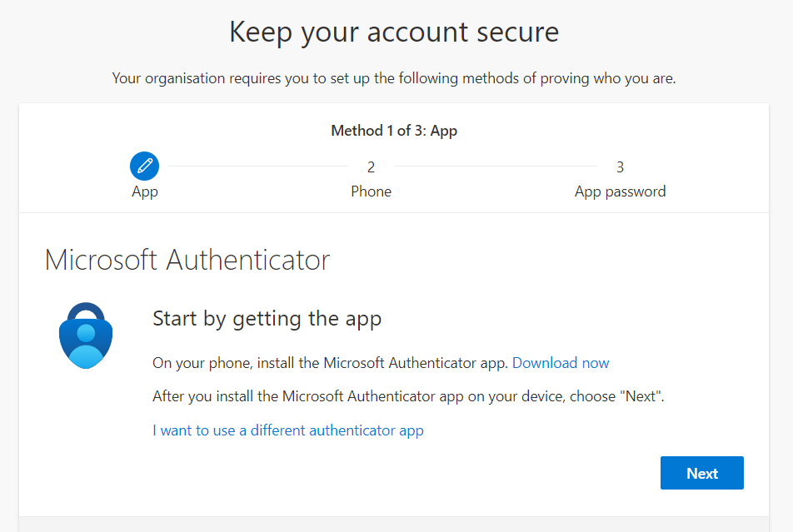The image size is (793, 532).
Task: Choose I want to use a different authenticator app
Action: [288, 430]
